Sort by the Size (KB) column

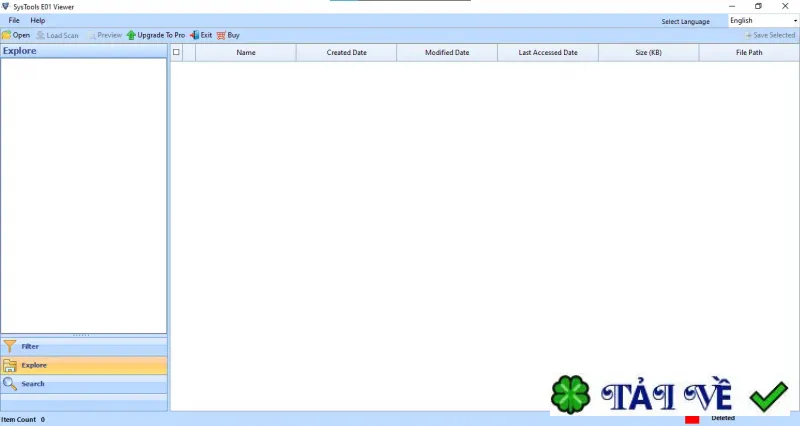[x=648, y=53]
